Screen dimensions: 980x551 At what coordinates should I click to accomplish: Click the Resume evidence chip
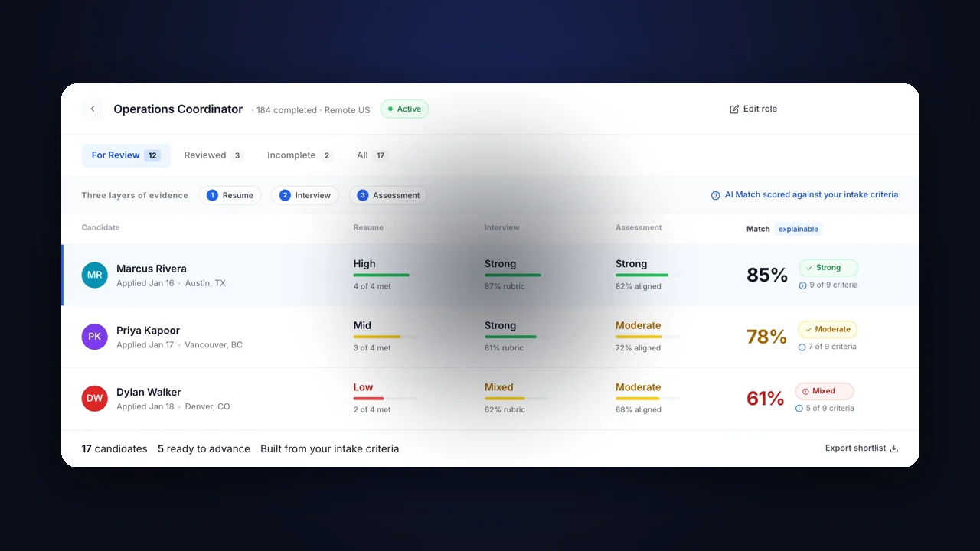point(230,195)
